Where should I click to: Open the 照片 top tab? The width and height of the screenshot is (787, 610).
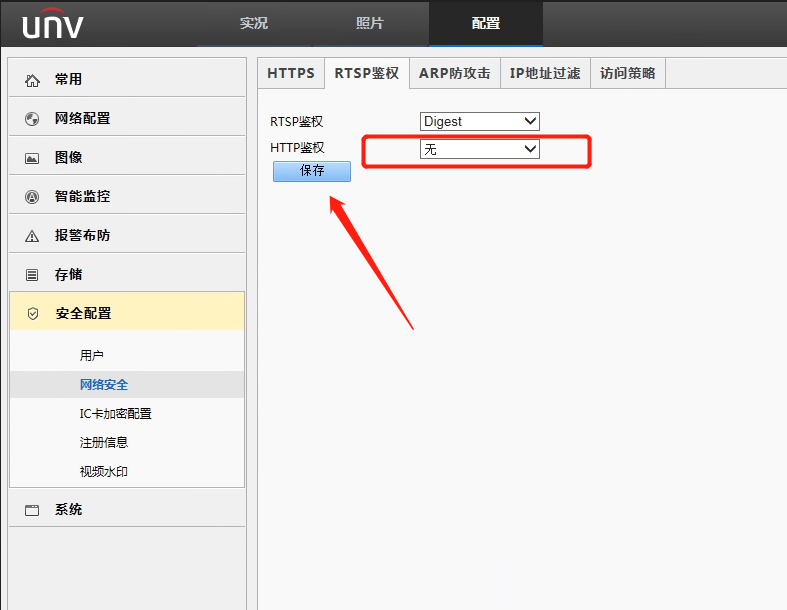click(370, 23)
